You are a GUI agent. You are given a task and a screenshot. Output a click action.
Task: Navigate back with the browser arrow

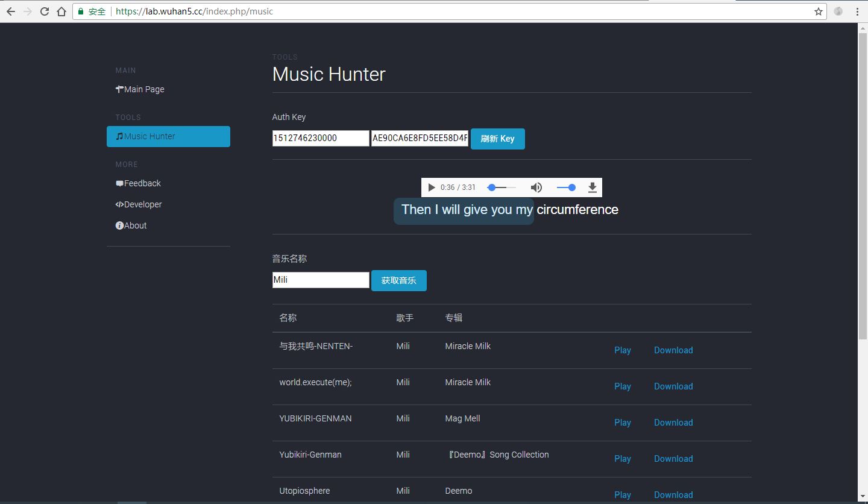[11, 11]
